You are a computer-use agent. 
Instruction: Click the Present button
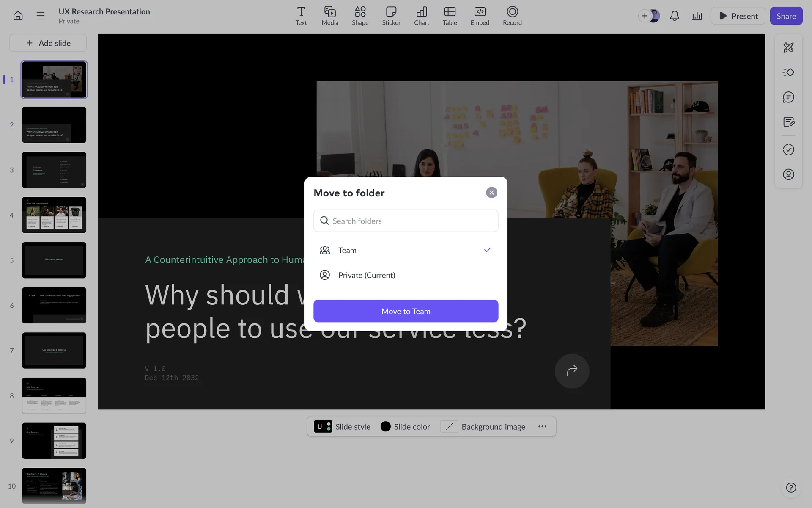[738, 16]
